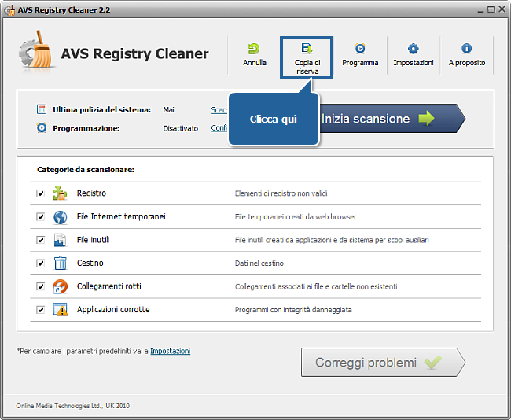
Task: Click the File inutili document icon
Action: (x=60, y=240)
